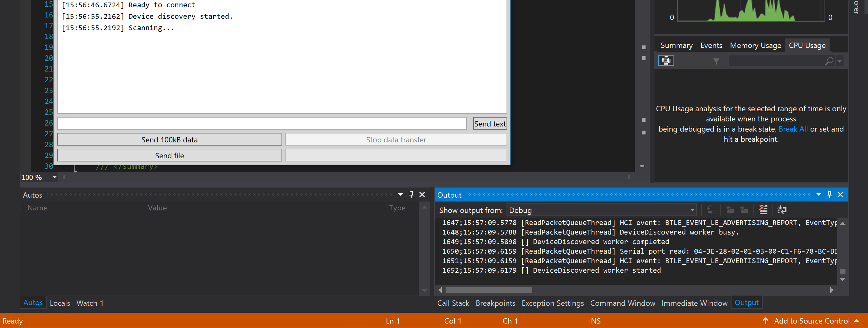
Task: Close the Autos panel
Action: tap(422, 195)
